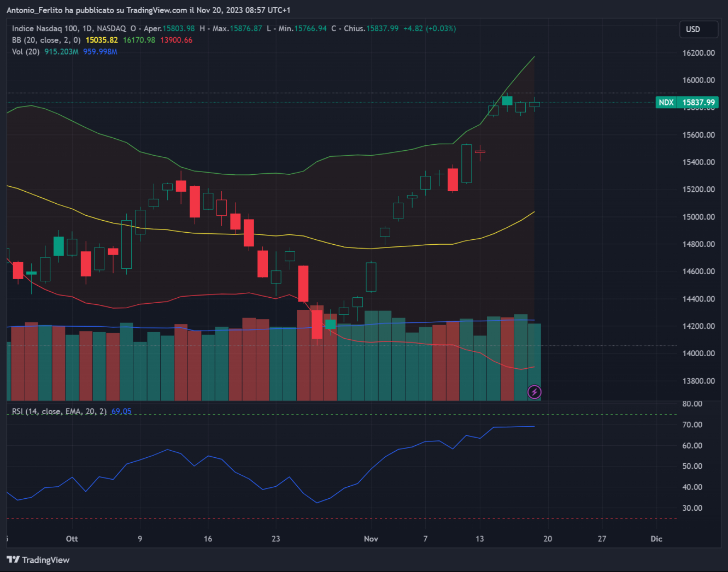Click the 15200.00 price axis label
728x572 pixels.
[698, 190]
